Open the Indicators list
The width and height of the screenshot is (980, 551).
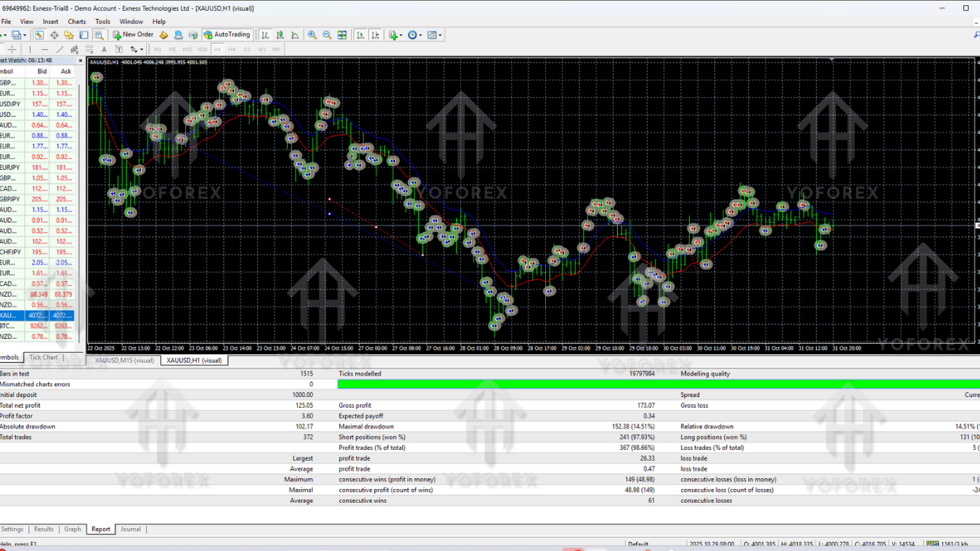click(x=392, y=34)
